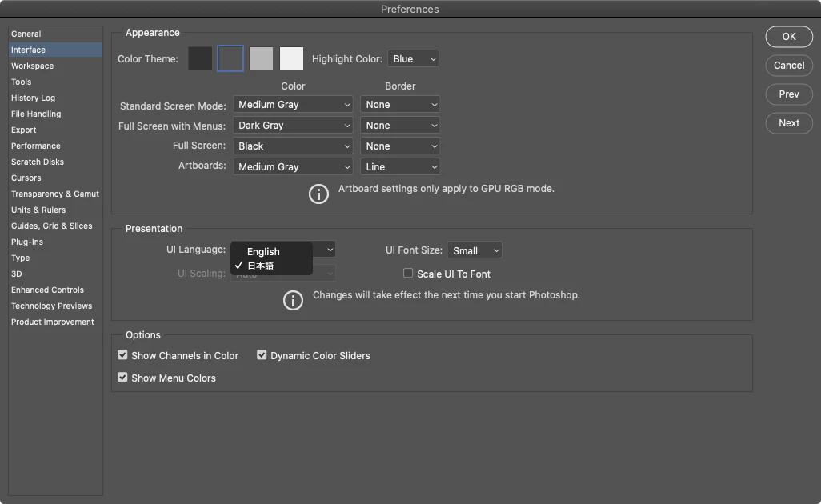Screen dimensions: 821x504
Task: Uncheck Dynamic Color Sliders
Action: click(x=262, y=355)
